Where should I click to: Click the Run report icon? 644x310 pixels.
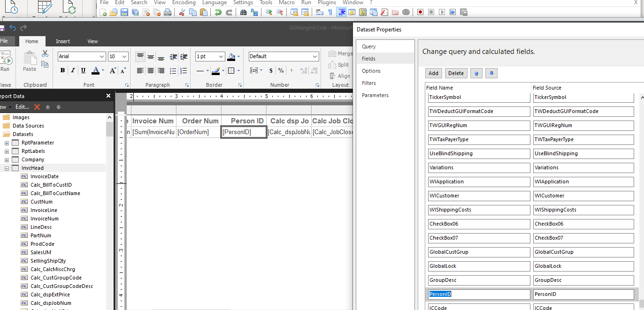click(5, 61)
